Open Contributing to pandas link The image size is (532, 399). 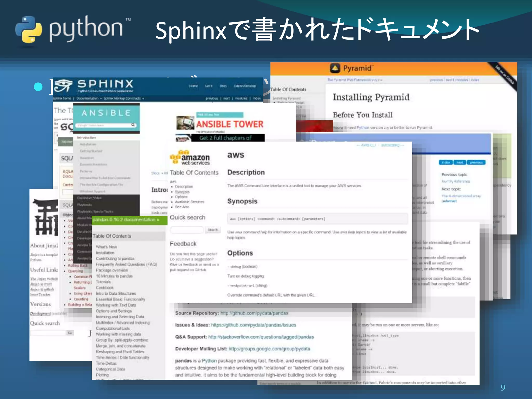pyautogui.click(x=115, y=259)
